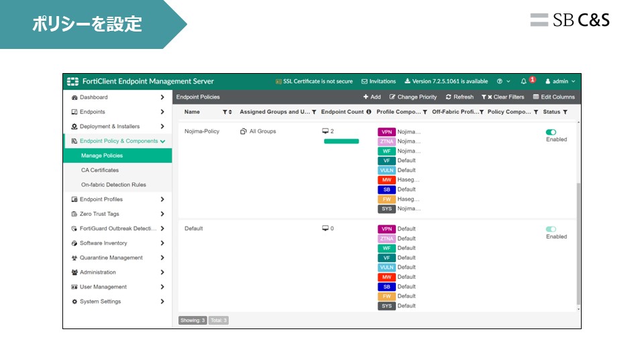
Task: Filter the Profile Components column
Action: [x=425, y=112]
